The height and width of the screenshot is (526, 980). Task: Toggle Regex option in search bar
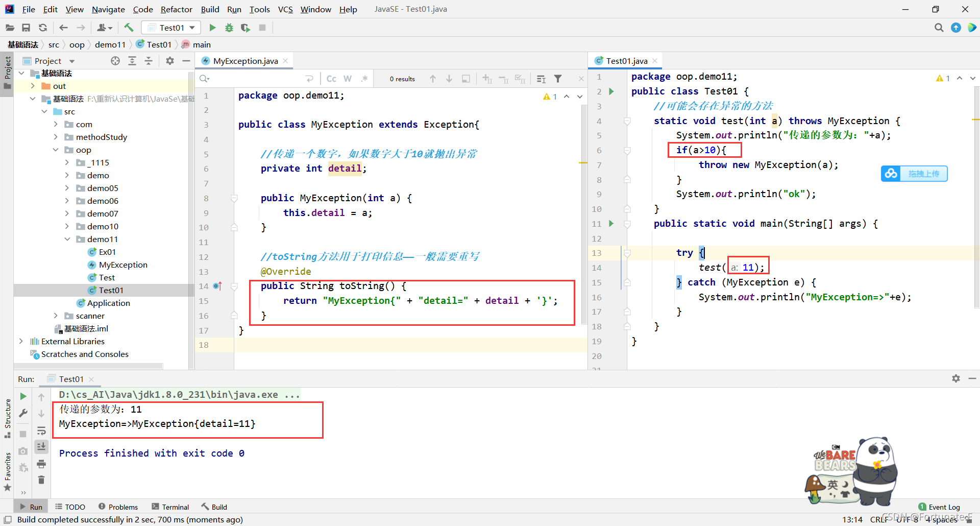click(x=364, y=79)
